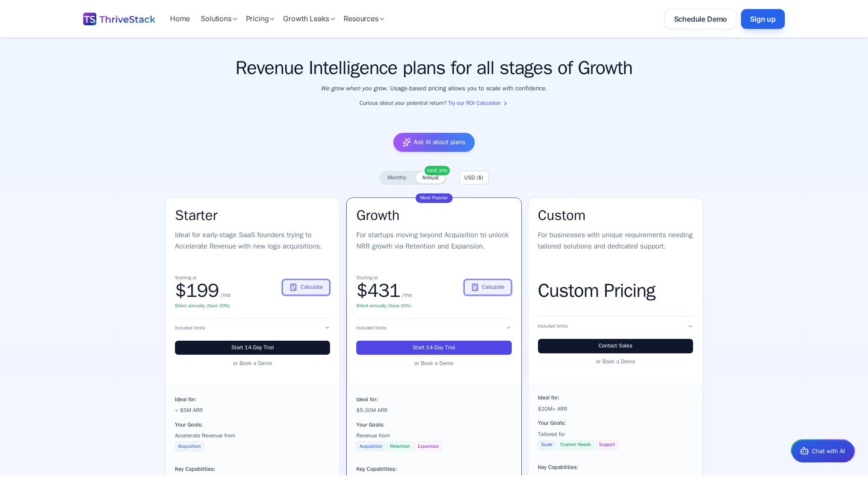The height and width of the screenshot is (488, 868).
Task: Click the Sign up button
Action: (x=762, y=19)
